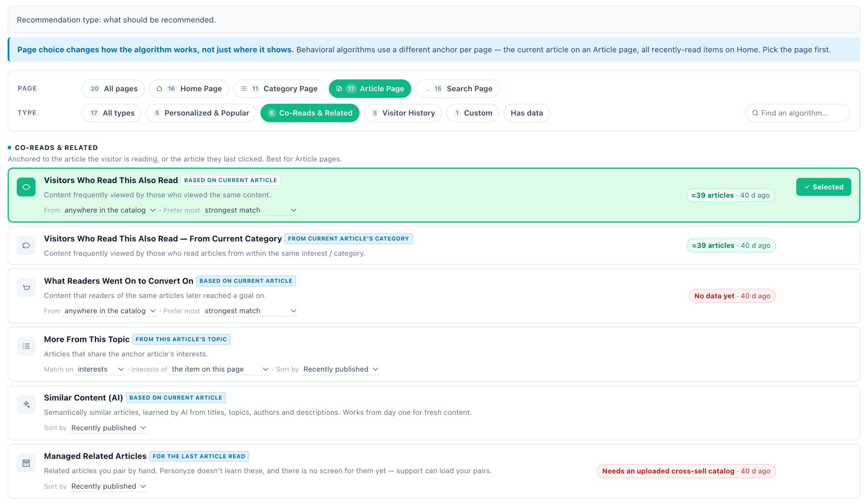Click the document icon in the Article Page chip

[339, 89]
